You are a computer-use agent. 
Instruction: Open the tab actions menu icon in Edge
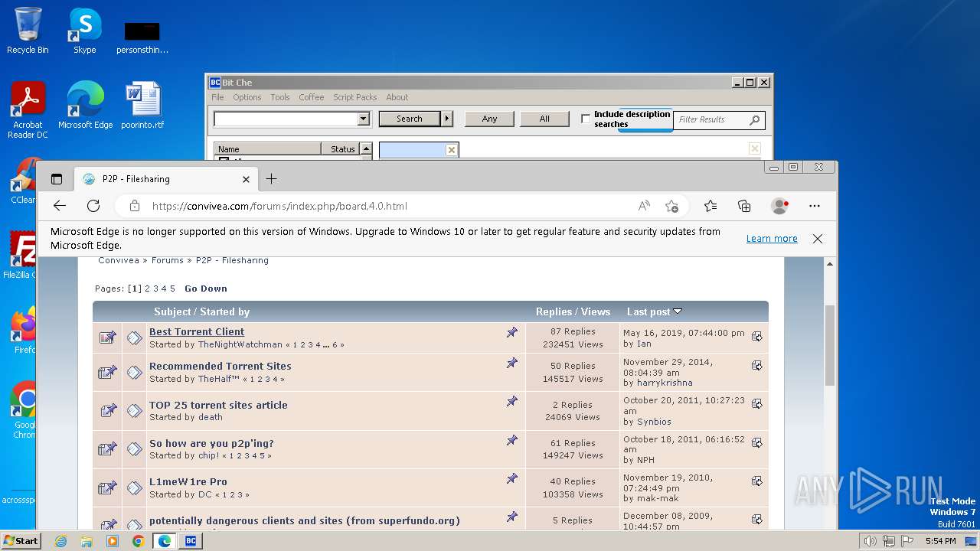(57, 179)
